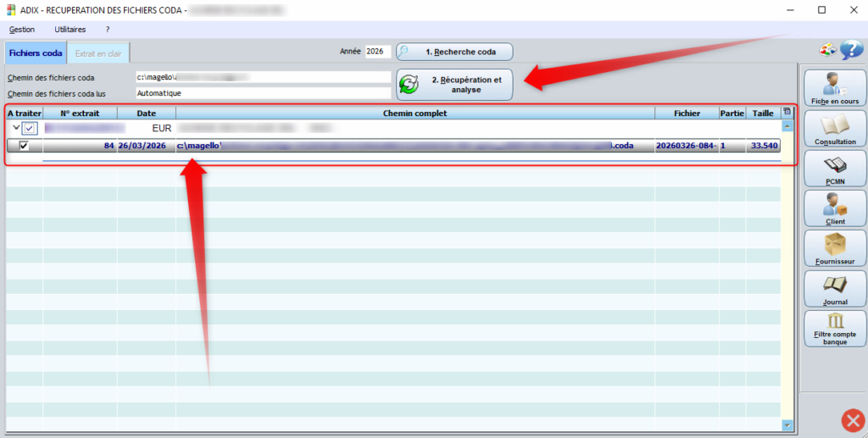Uncheck the EUR account group checkbox
The height and width of the screenshot is (438, 868).
[x=31, y=129]
